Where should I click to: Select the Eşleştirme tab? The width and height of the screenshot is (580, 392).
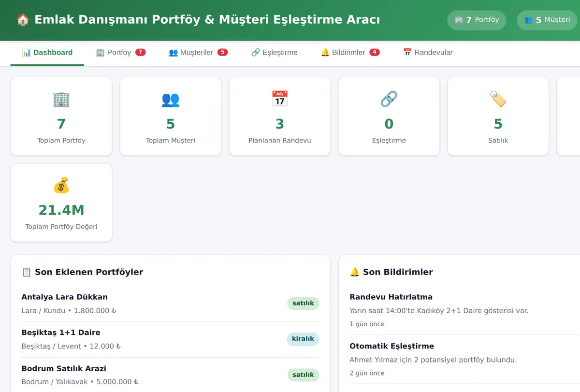[x=275, y=53]
